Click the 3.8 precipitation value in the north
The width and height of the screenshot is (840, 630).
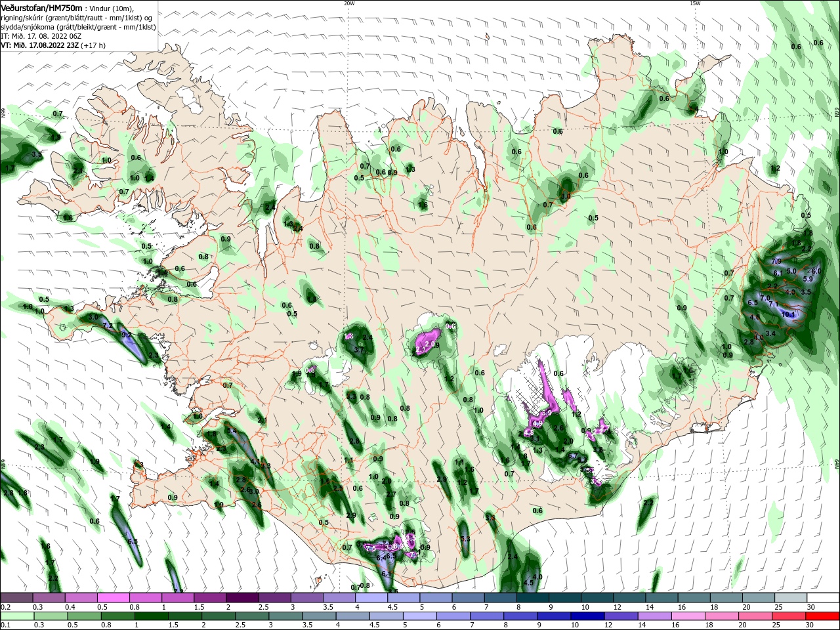[x=566, y=196]
